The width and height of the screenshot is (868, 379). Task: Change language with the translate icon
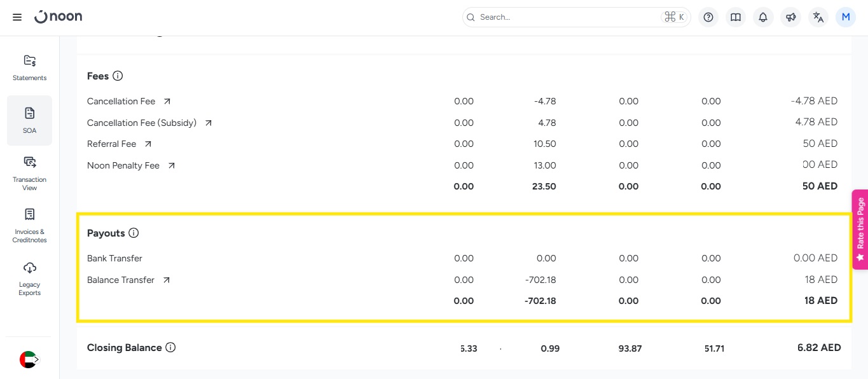click(818, 17)
